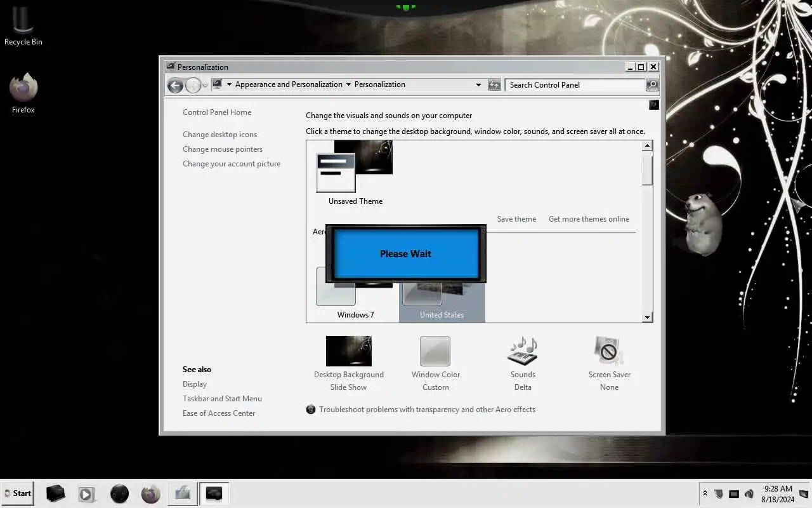Open the Firefox taskbar icon
The image size is (812, 508).
[x=150, y=493]
